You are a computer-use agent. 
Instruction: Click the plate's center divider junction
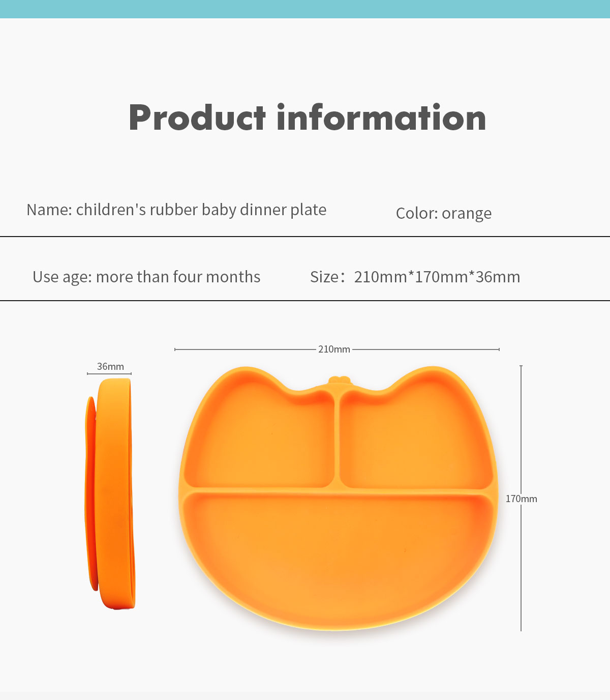point(337,488)
